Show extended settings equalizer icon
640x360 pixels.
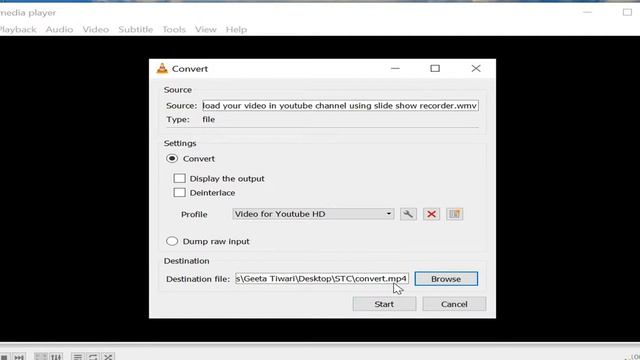coord(56,357)
